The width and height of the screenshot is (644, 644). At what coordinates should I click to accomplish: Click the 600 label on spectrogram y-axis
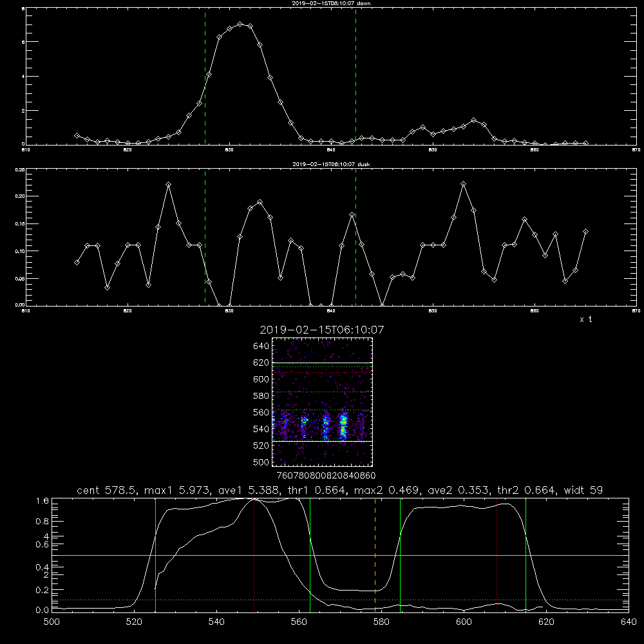point(261,379)
